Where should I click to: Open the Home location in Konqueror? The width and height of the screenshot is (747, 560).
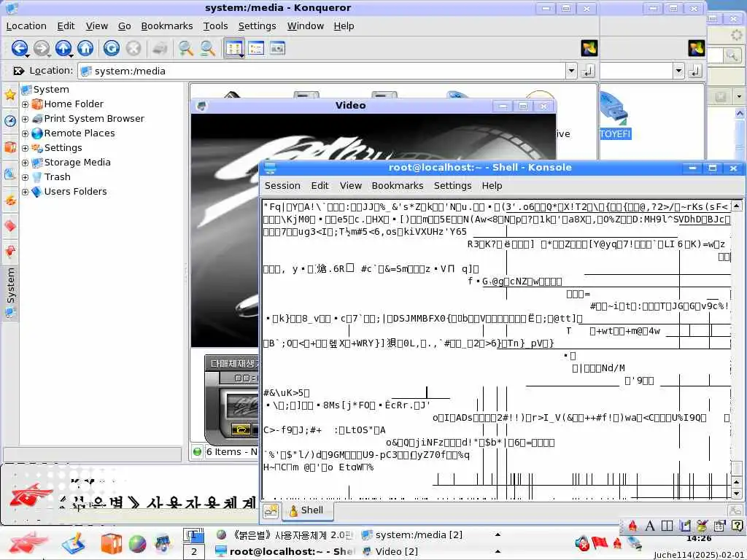85,48
